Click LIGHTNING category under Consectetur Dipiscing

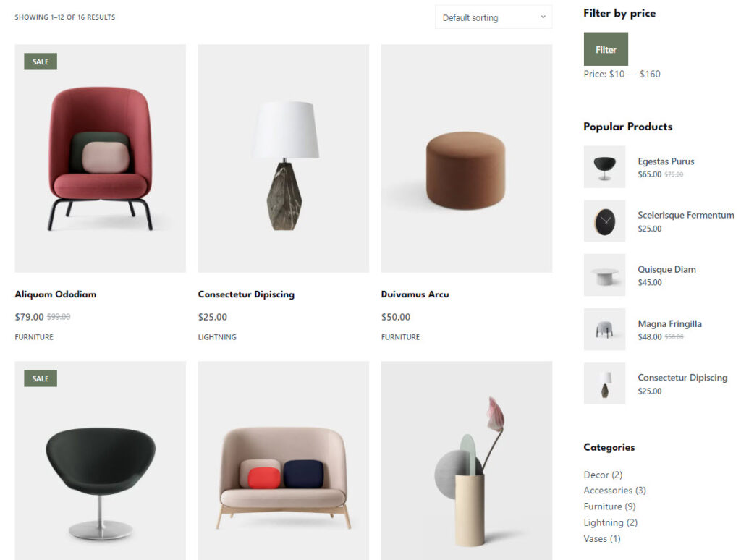(217, 337)
